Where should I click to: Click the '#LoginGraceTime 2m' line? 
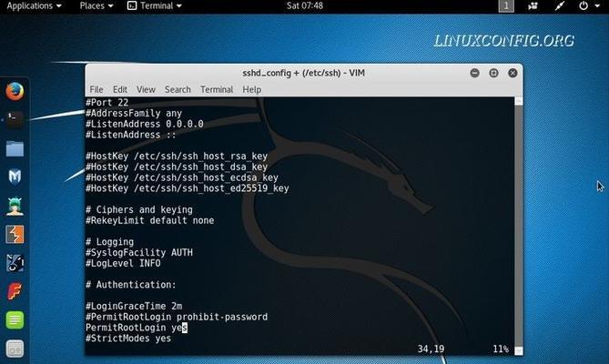[x=134, y=306]
